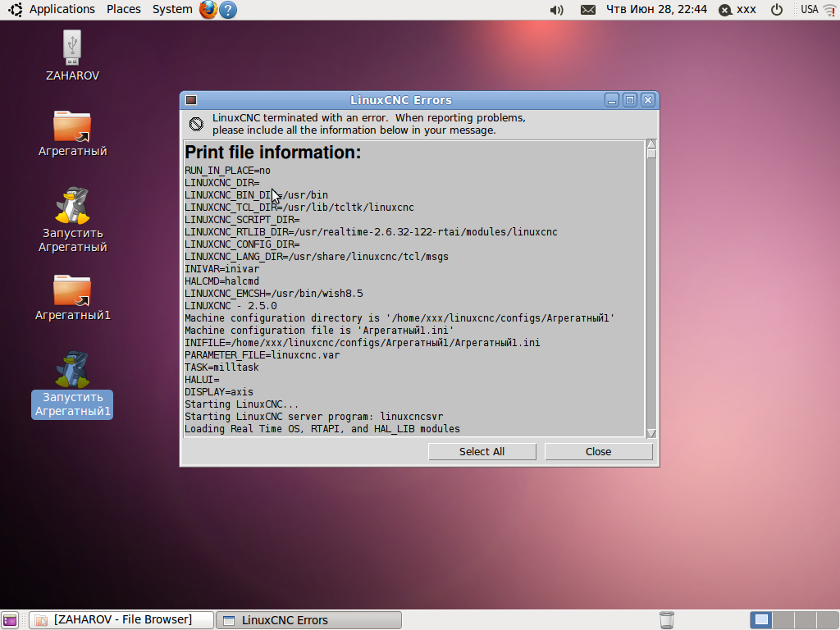Click the line 'Starting LinuxCNC...'
The height and width of the screenshot is (630, 840).
(242, 404)
